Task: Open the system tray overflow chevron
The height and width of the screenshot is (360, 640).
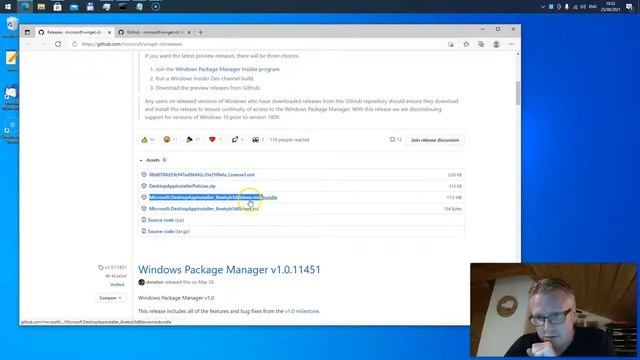Action: (542, 7)
